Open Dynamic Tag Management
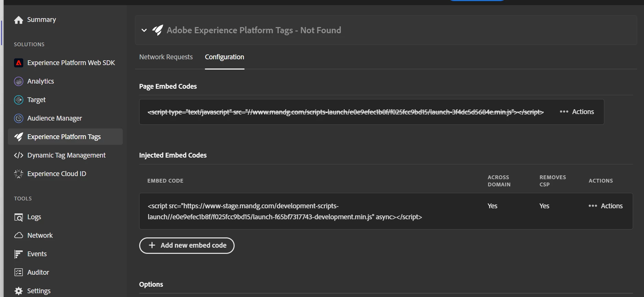 [65, 155]
